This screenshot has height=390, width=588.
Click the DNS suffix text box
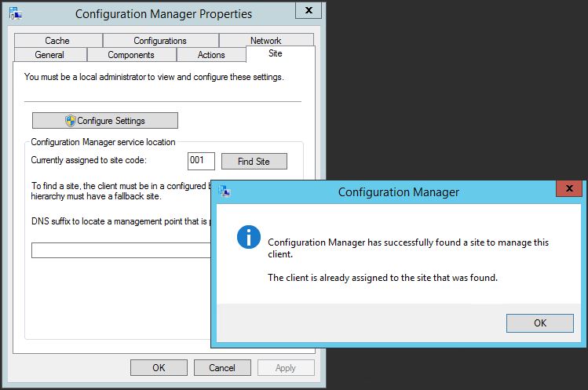121,250
